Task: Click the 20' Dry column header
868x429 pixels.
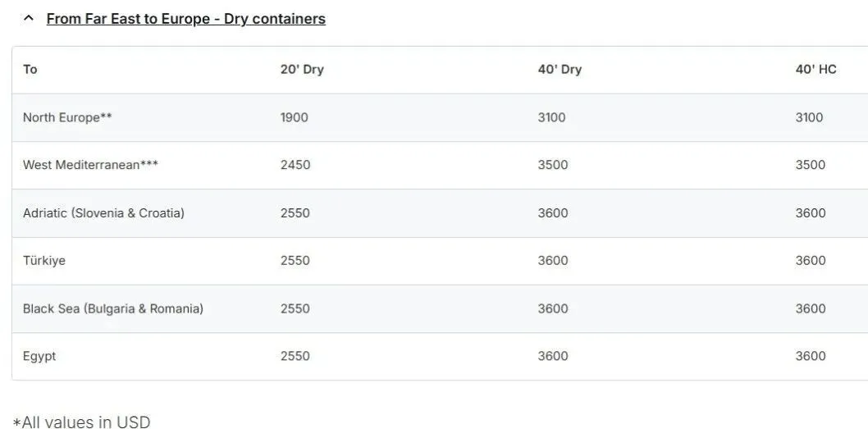Action: 302,69
